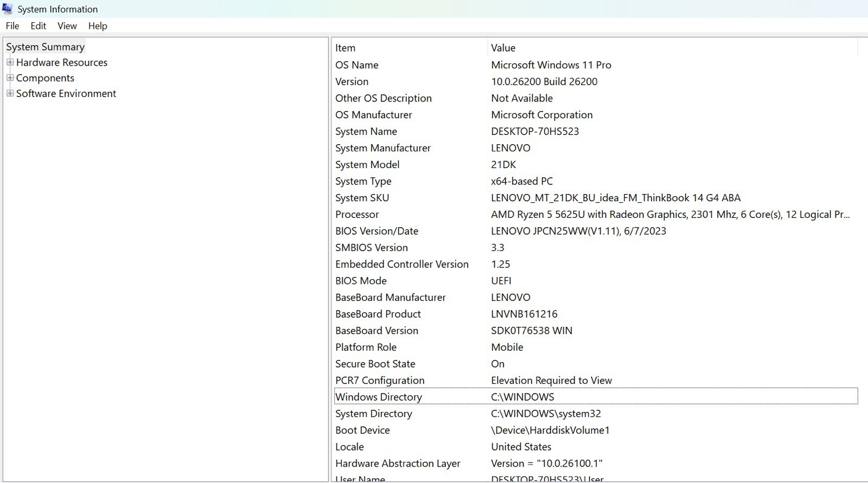Select the Windows Directory row label
This screenshot has height=483, width=868.
379,397
